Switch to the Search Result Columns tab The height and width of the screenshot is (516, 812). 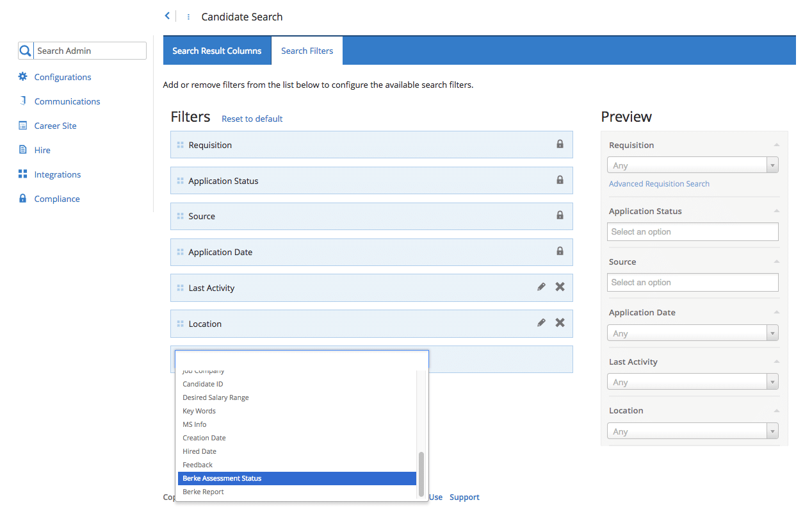[x=217, y=50]
